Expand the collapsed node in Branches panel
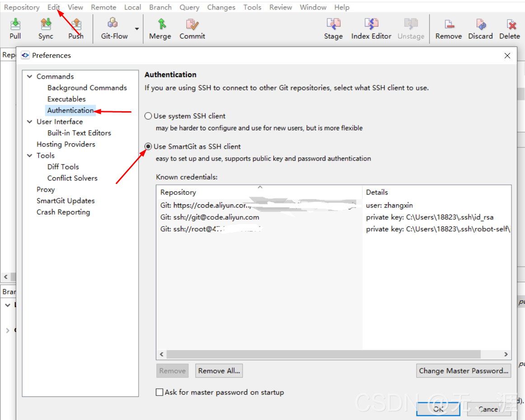The image size is (525, 420). coord(7,330)
